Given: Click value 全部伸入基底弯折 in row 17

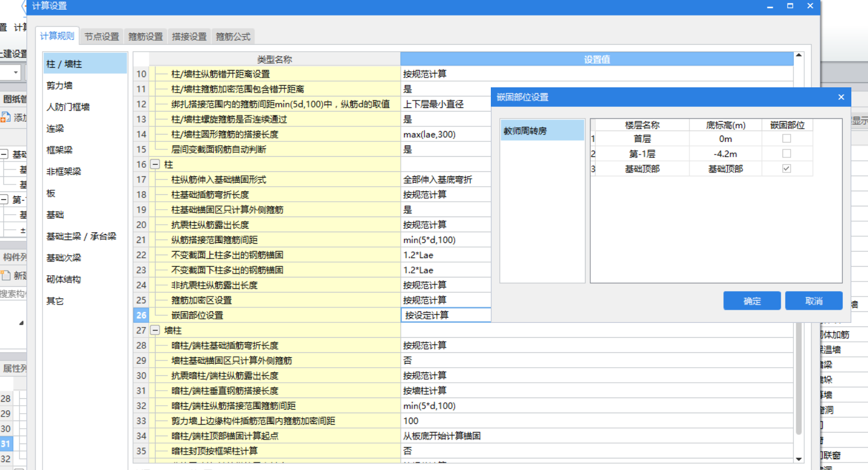Looking at the screenshot, I should coord(437,180).
